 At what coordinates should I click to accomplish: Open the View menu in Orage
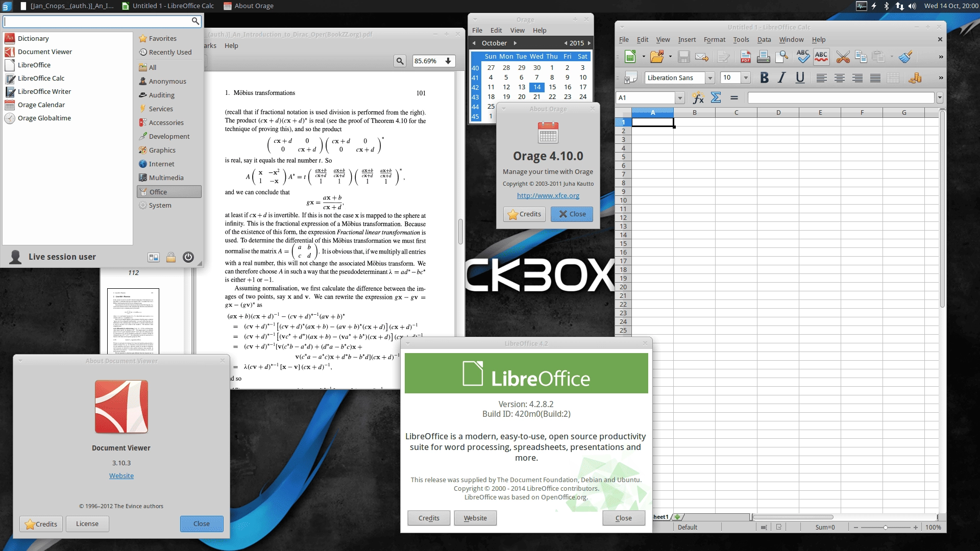click(x=517, y=31)
